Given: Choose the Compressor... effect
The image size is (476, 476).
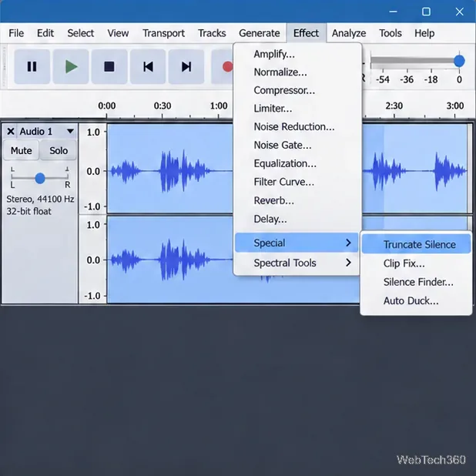Looking at the screenshot, I should [x=297, y=90].
